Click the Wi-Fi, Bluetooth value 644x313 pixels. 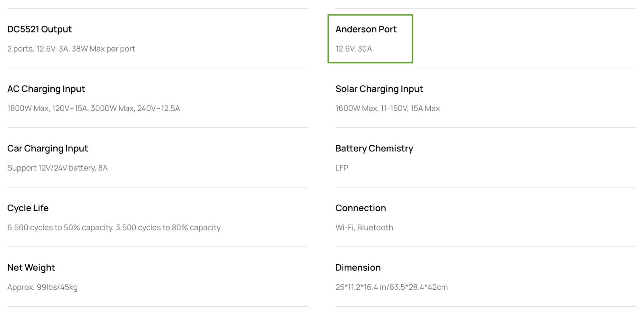[364, 228]
